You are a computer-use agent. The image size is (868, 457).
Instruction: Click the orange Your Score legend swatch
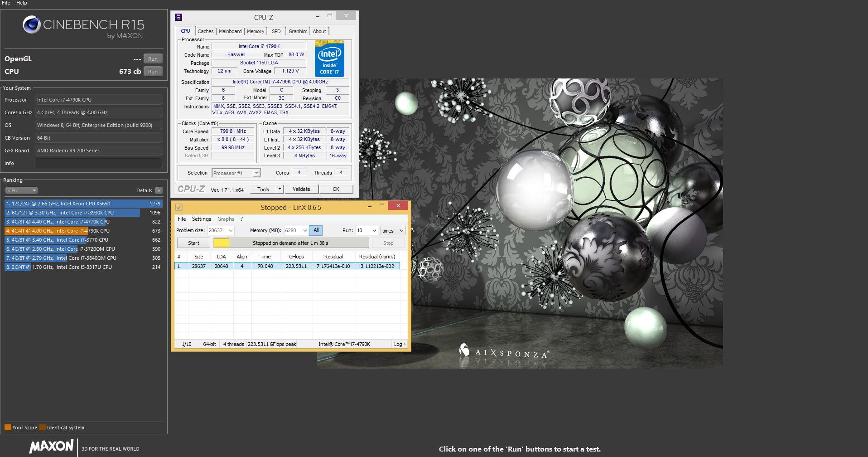click(8, 428)
